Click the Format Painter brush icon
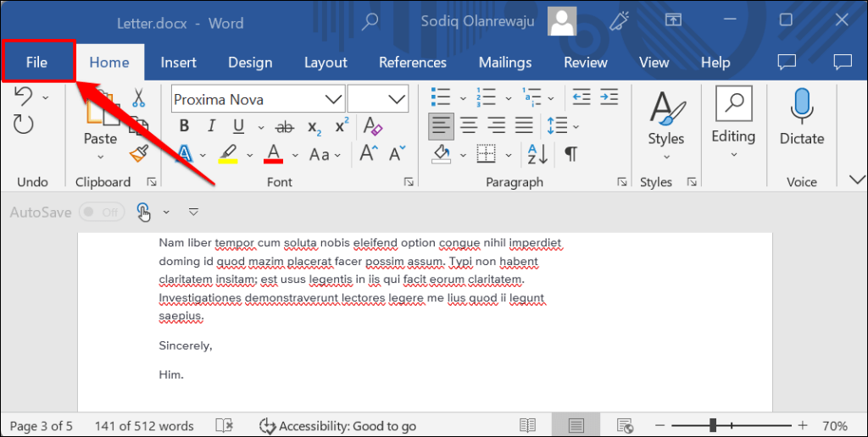 click(x=139, y=153)
